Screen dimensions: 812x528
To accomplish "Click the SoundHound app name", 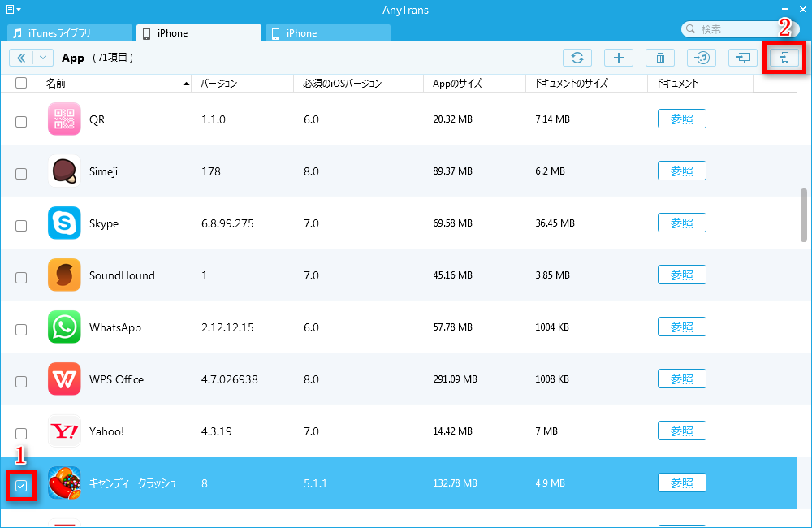I will 122,275.
